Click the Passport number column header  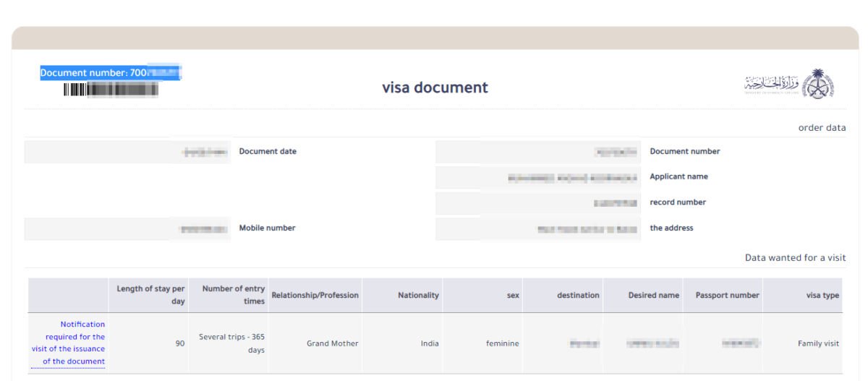point(727,295)
